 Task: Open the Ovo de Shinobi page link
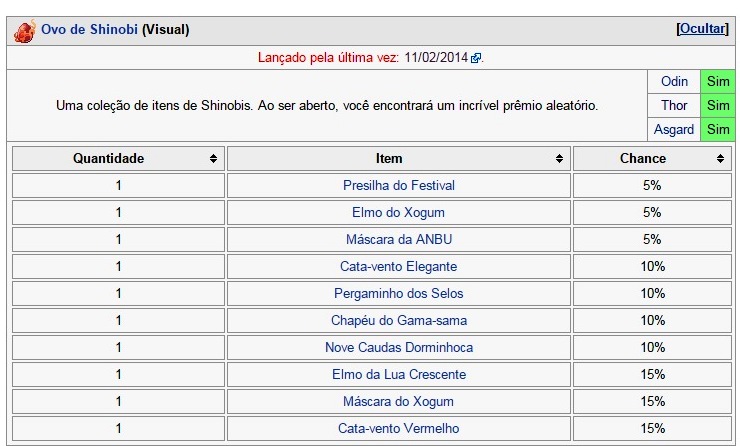(x=89, y=29)
